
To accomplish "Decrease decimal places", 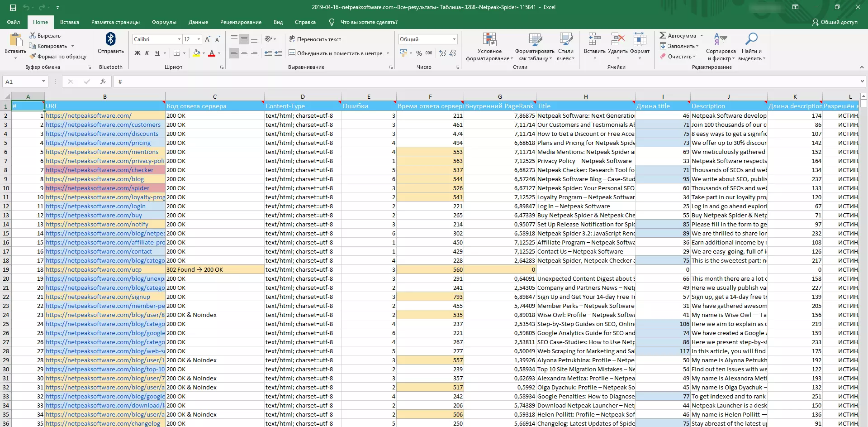I will click(x=453, y=53).
